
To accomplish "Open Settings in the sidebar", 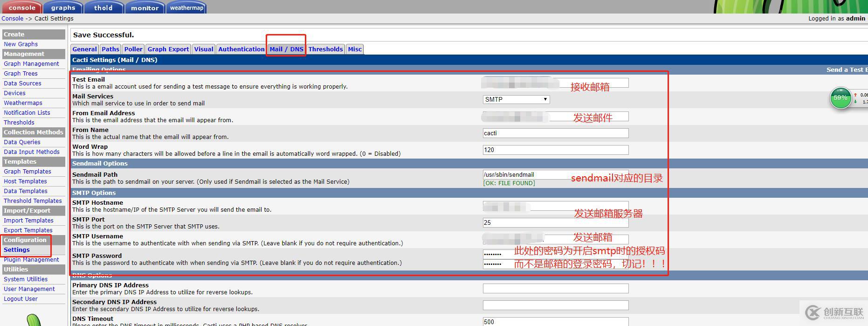I will [x=17, y=250].
